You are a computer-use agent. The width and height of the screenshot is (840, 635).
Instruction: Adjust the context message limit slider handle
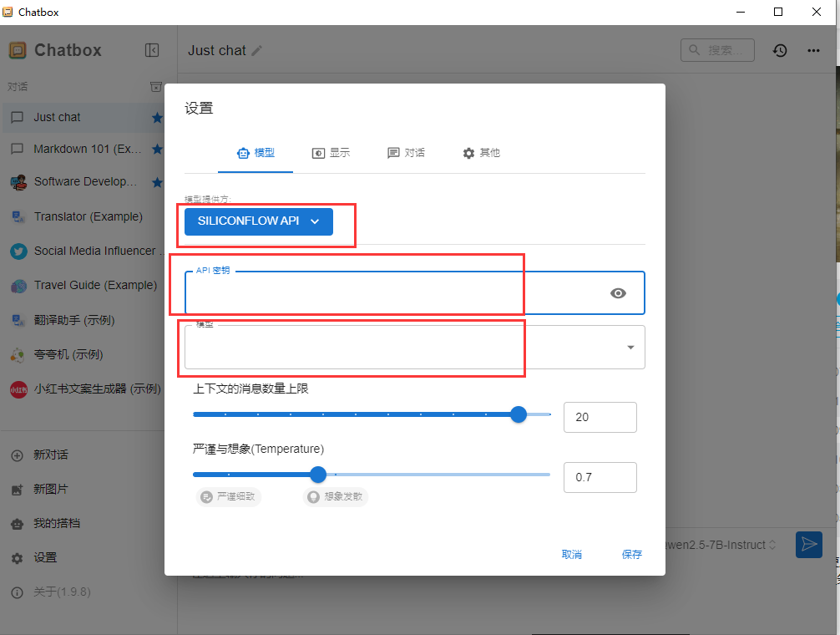point(519,414)
